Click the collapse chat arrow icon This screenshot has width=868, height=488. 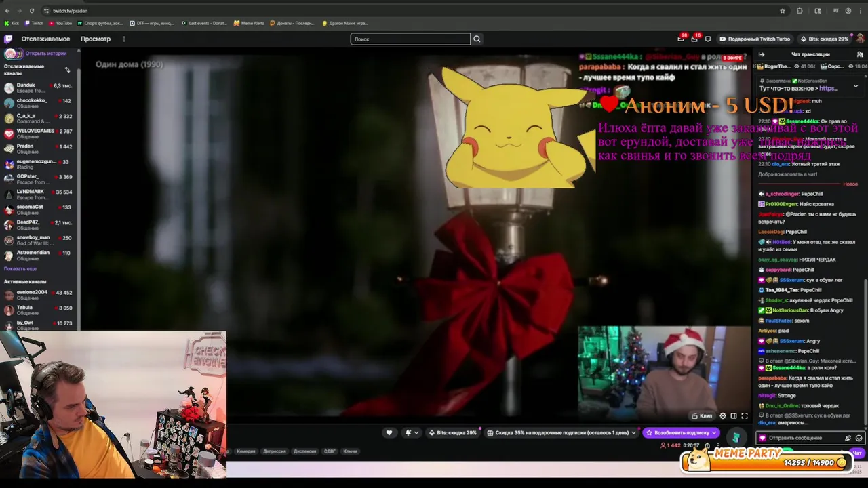pos(762,54)
